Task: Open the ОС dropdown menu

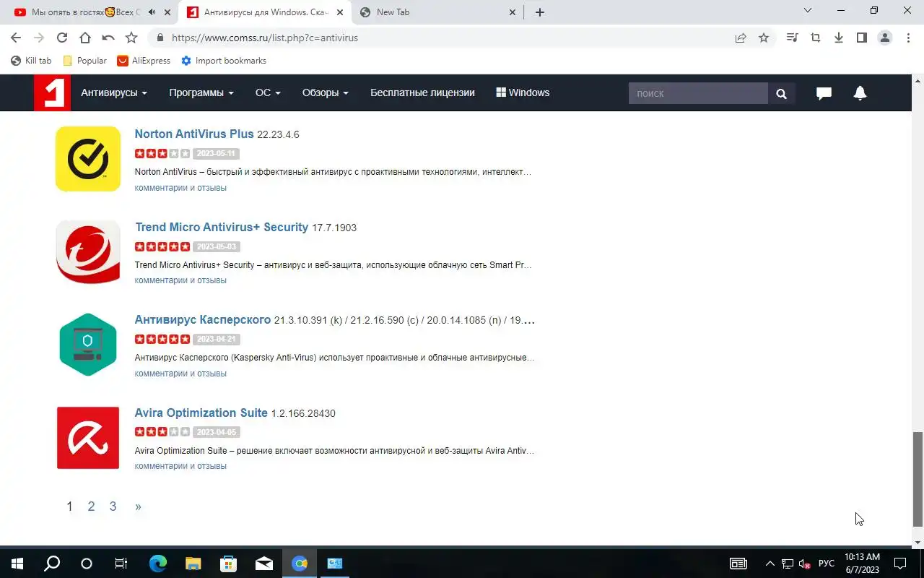Action: [268, 92]
